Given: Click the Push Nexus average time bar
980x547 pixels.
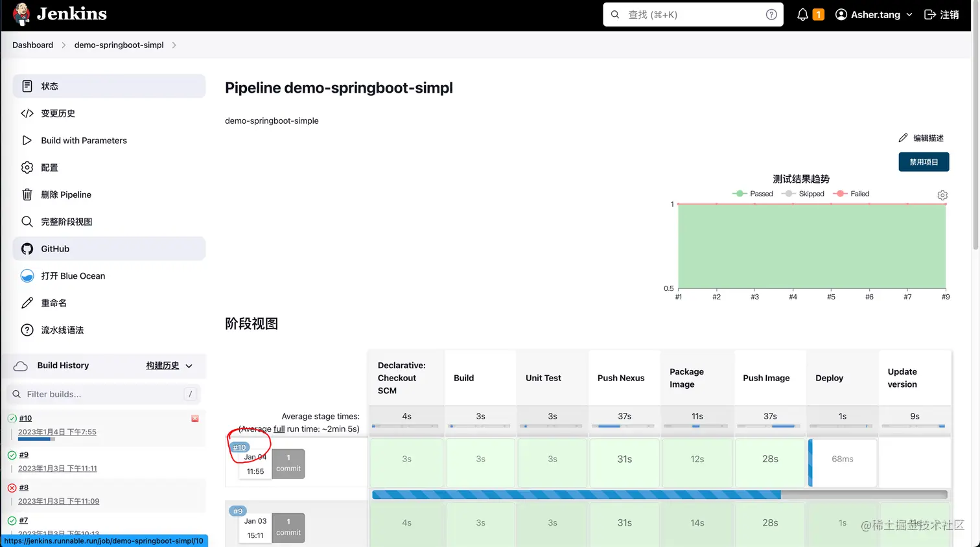Looking at the screenshot, I should [622, 426].
